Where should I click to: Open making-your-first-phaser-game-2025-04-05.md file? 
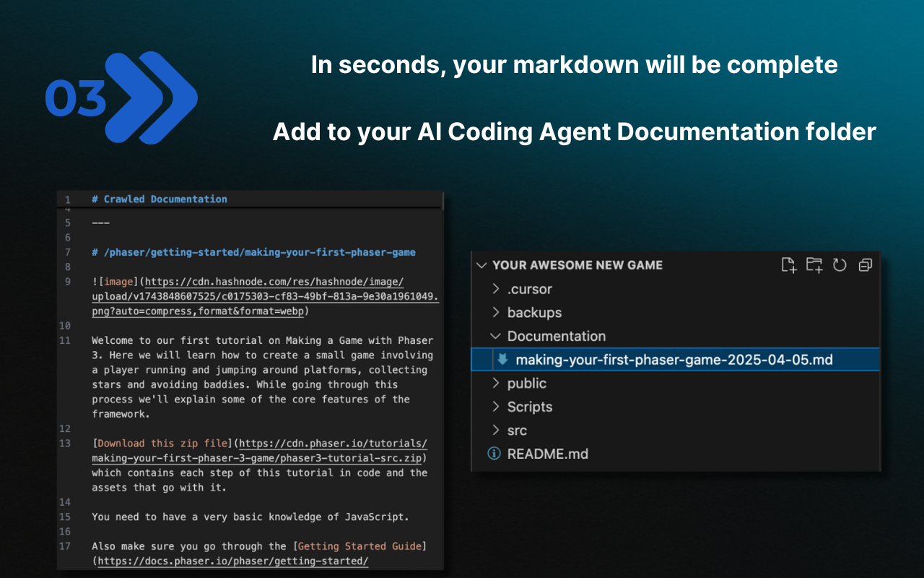point(676,359)
